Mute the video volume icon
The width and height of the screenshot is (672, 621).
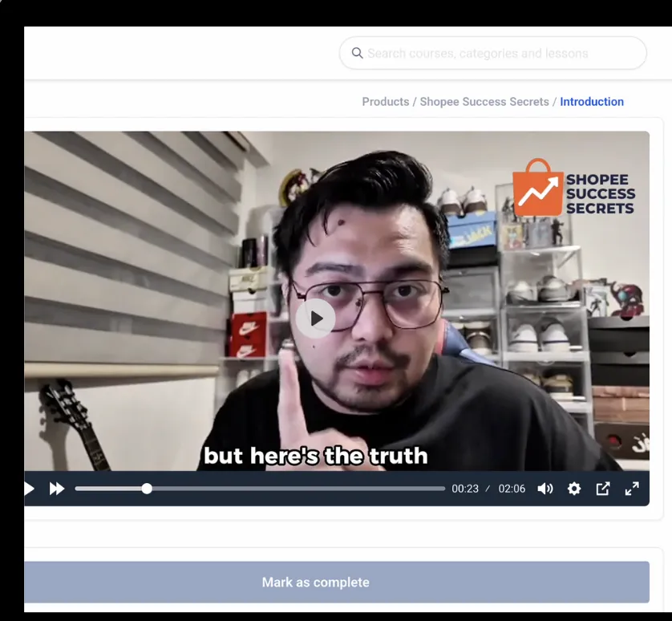[x=545, y=489]
